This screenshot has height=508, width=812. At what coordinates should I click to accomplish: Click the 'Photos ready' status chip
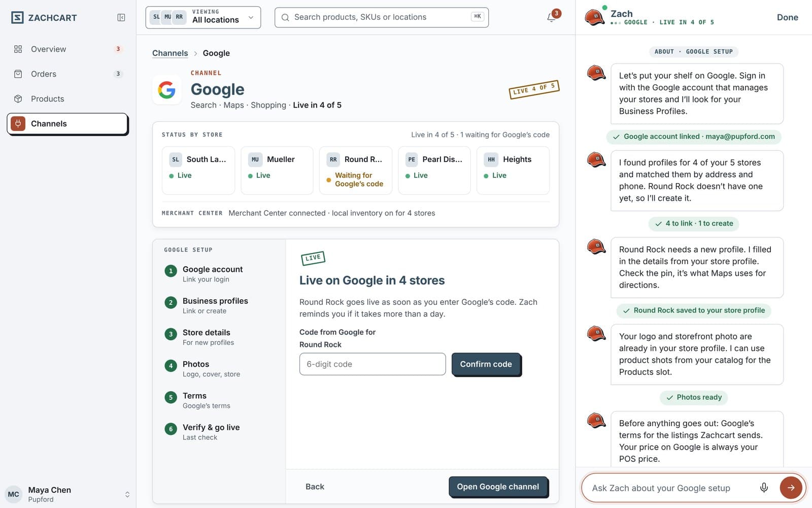694,397
